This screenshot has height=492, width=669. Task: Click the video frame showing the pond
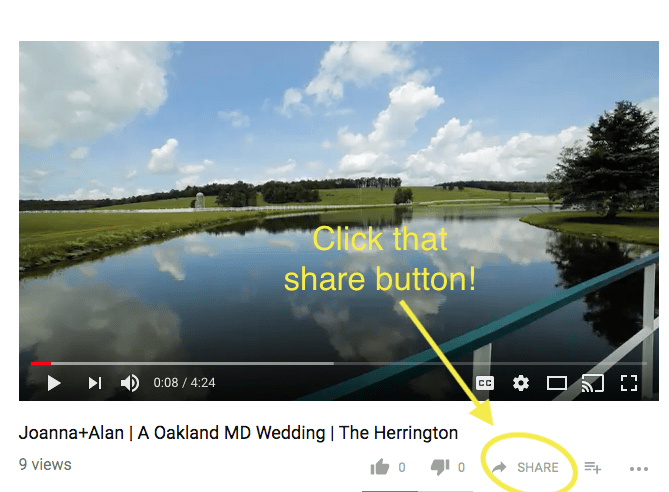click(x=339, y=201)
